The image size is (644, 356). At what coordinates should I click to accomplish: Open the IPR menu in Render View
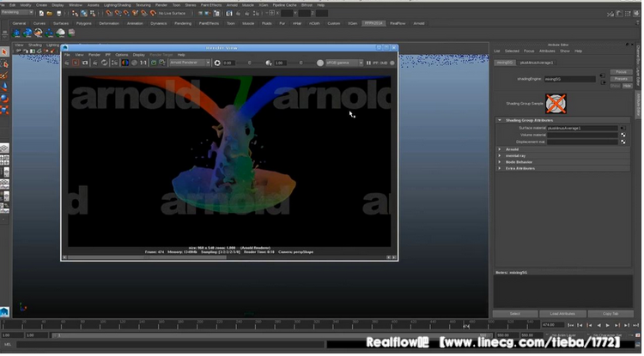pos(107,55)
